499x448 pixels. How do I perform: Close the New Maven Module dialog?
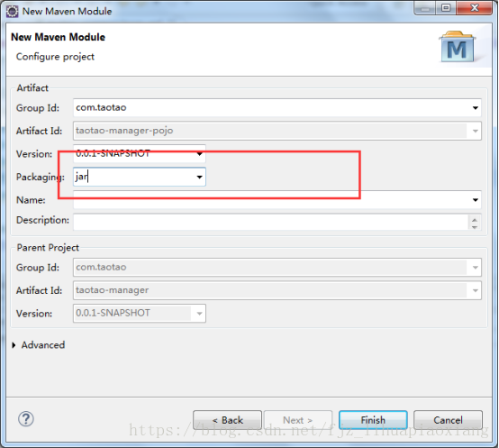point(474,7)
